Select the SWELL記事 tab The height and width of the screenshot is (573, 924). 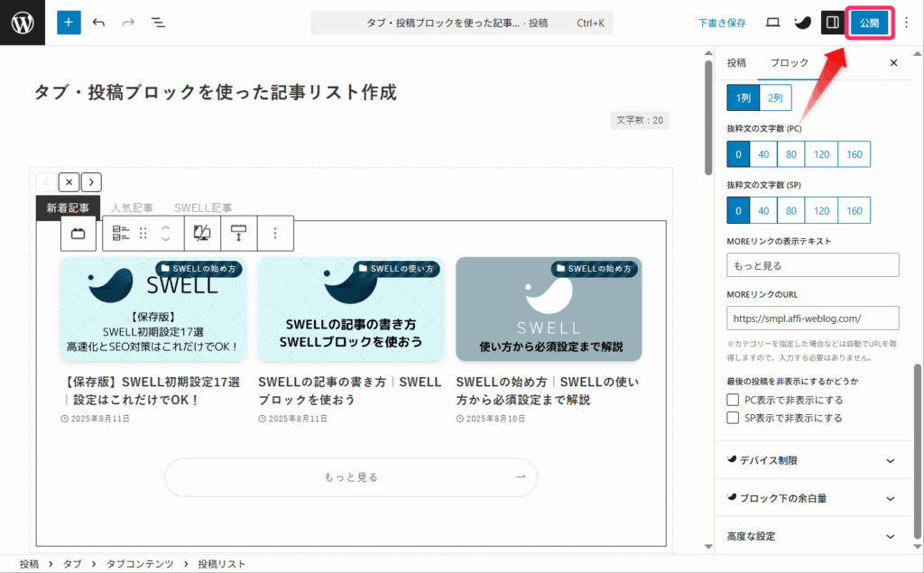pos(203,208)
